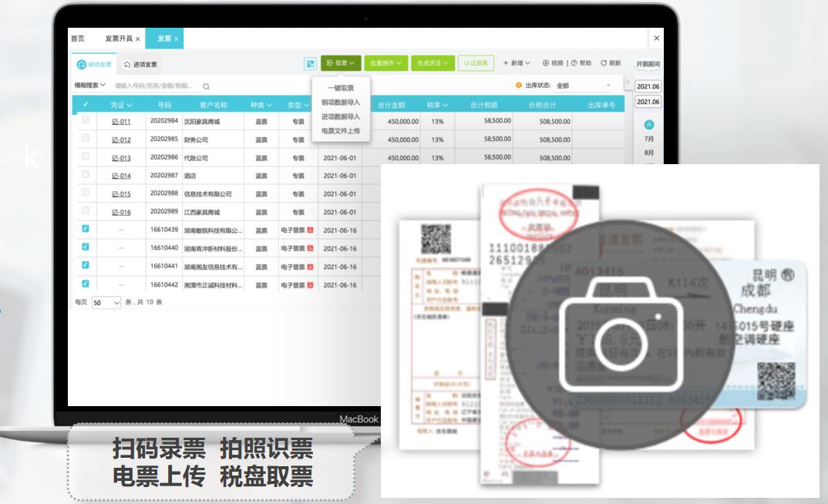Click the invoice search input field
The image size is (828, 504).
click(154, 86)
